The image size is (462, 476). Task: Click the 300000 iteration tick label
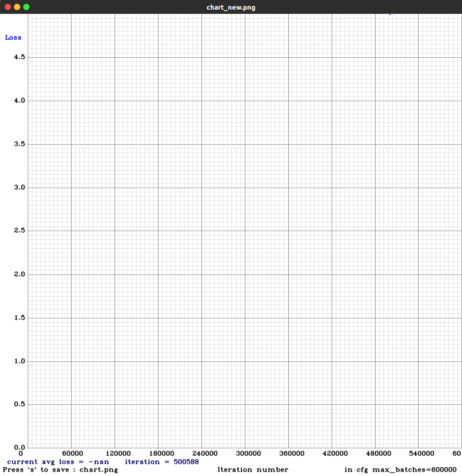[x=248, y=453]
